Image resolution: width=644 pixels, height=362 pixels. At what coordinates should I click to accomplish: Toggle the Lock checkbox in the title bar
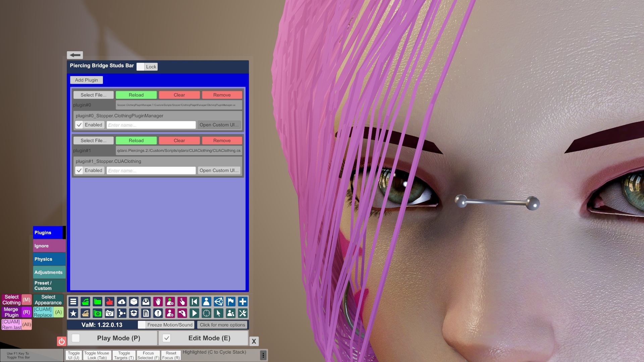pos(141,67)
